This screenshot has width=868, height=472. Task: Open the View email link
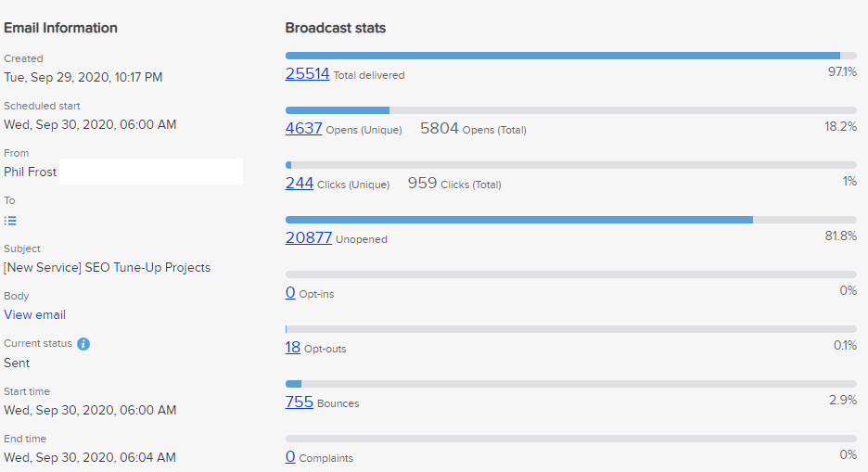coord(34,314)
